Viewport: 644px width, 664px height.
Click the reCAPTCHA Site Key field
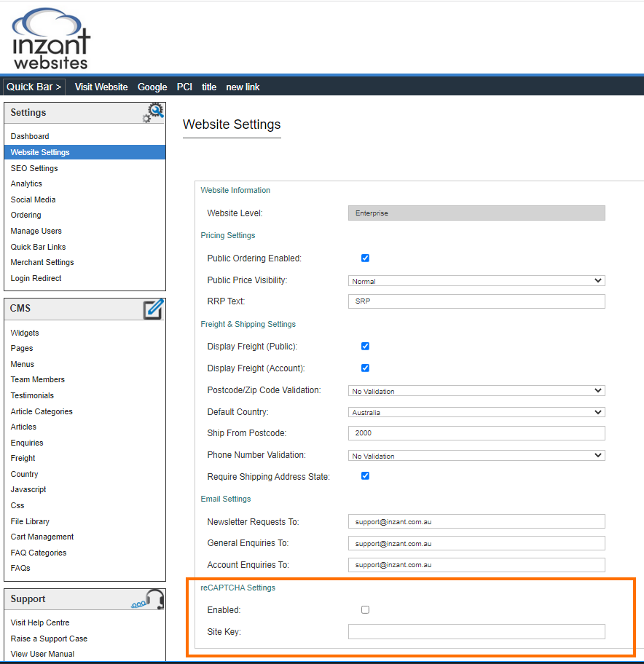[x=476, y=631]
